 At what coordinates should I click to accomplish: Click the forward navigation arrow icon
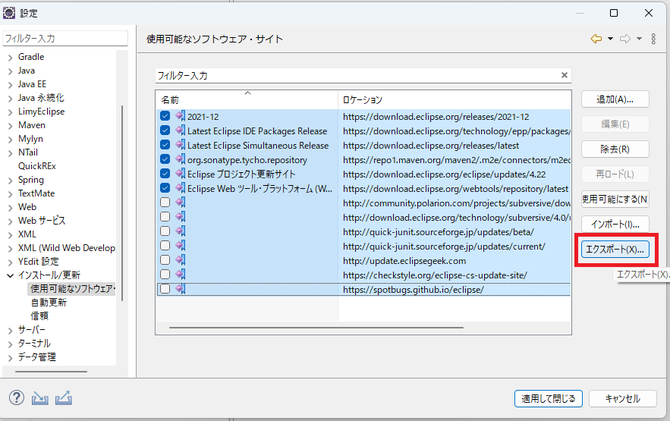point(625,39)
